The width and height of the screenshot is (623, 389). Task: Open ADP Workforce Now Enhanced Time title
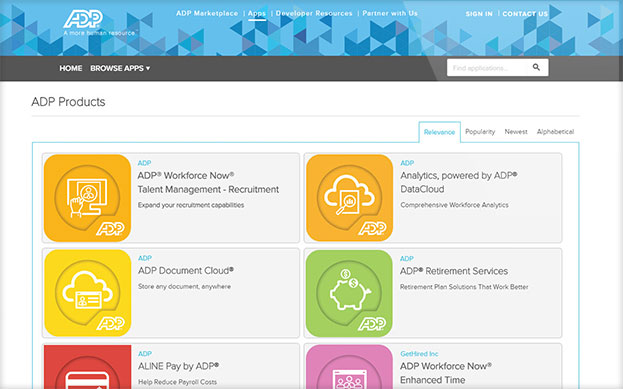pyautogui.click(x=446, y=373)
